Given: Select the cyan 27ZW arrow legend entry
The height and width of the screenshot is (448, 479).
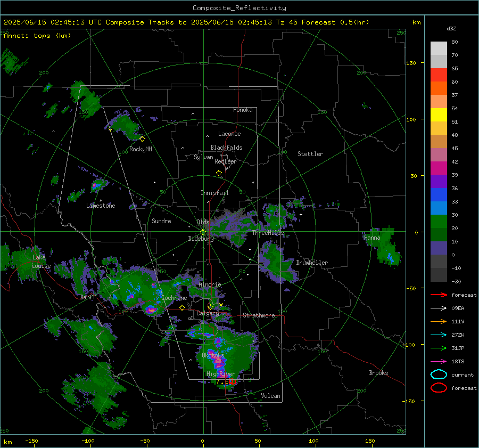Looking at the screenshot, I should [x=439, y=335].
